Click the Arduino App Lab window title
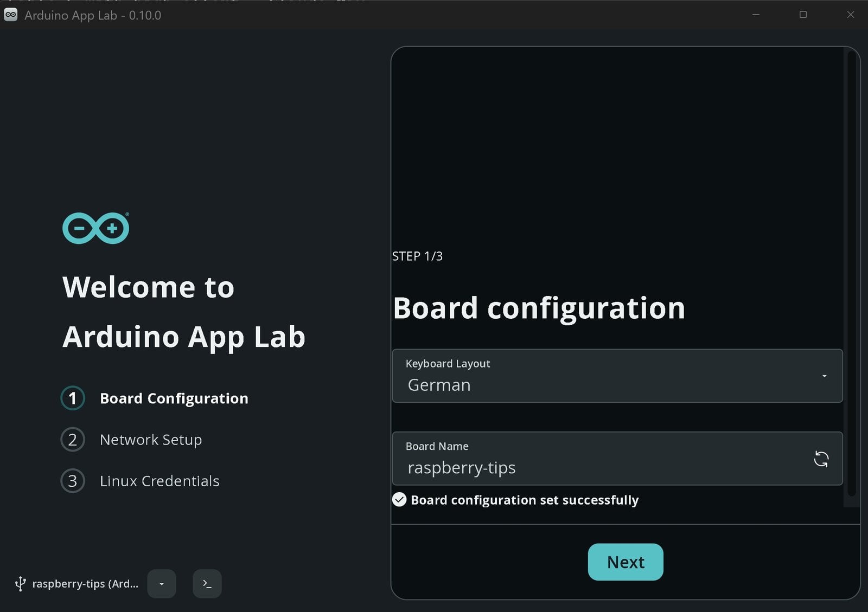 (93, 15)
